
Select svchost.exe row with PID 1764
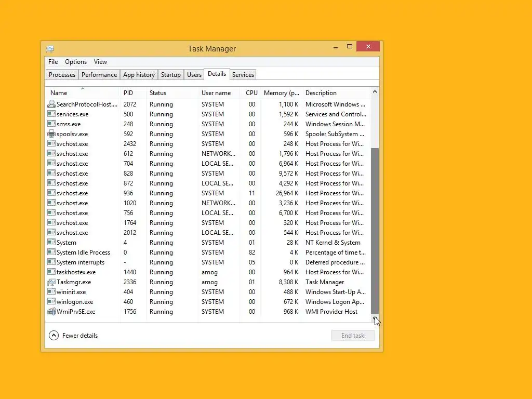click(x=208, y=223)
